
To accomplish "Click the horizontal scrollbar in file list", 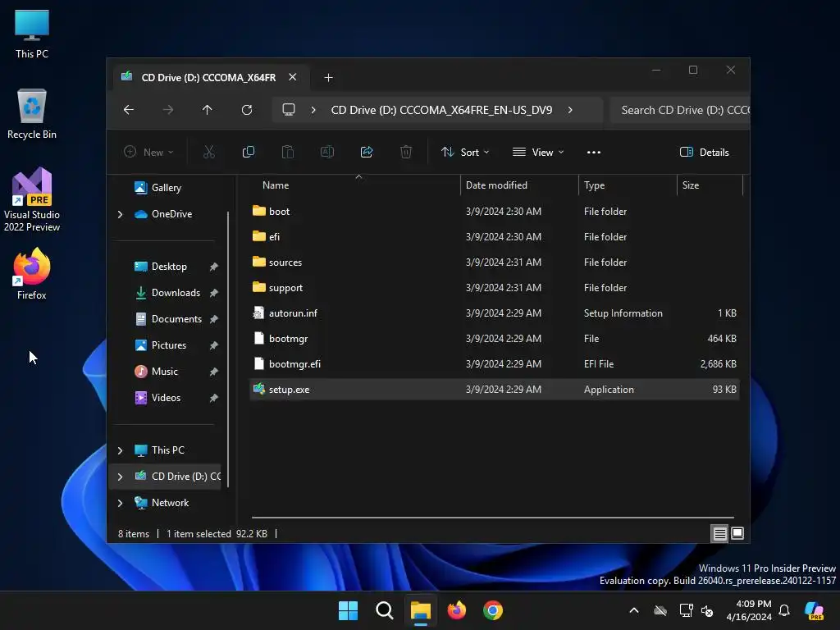I will (x=493, y=518).
